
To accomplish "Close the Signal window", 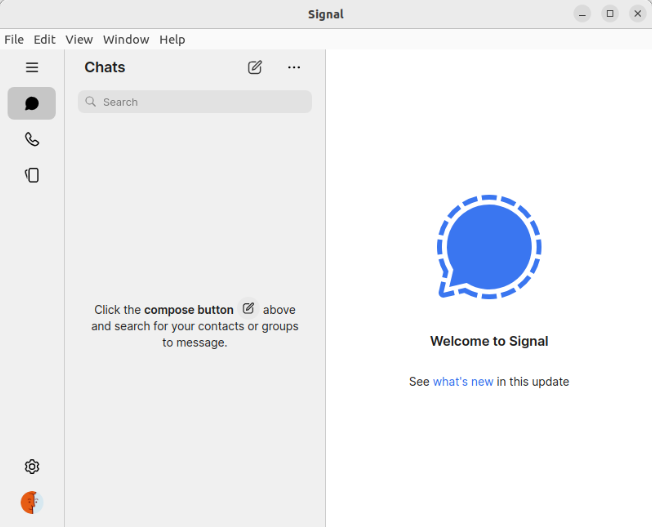I will pyautogui.click(x=637, y=14).
